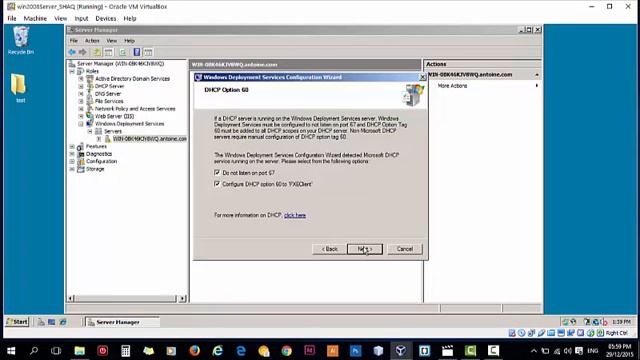Open Server Manager Action menu
Viewport: 640px width, 360px height.
(x=92, y=41)
